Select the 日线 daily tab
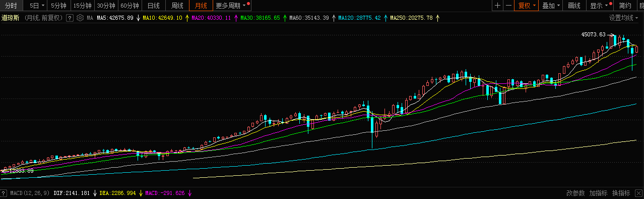The height and width of the screenshot is (199, 644). click(153, 6)
